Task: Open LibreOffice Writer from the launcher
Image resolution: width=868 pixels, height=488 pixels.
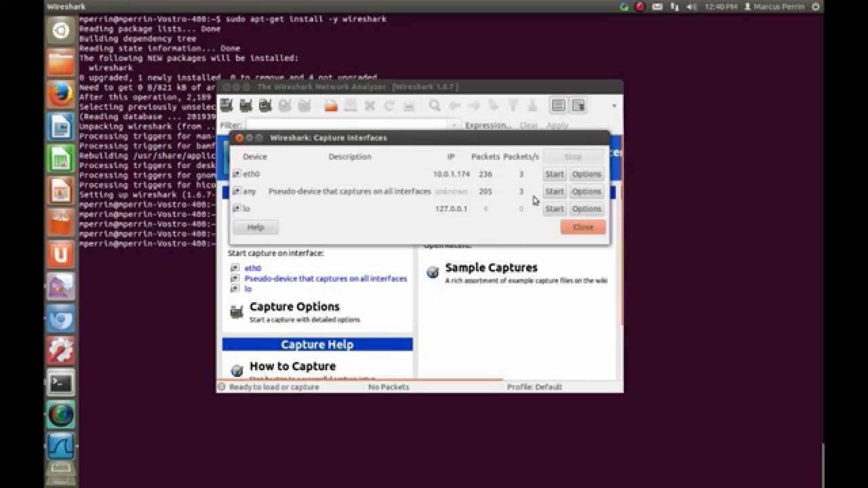Action: 61,127
